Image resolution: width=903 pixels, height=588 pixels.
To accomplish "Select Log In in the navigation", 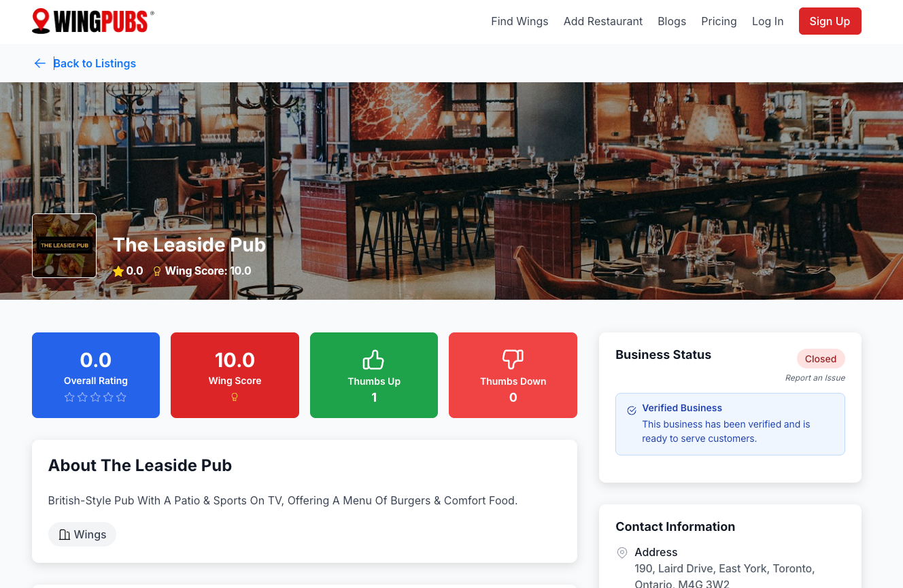I will pos(768,21).
